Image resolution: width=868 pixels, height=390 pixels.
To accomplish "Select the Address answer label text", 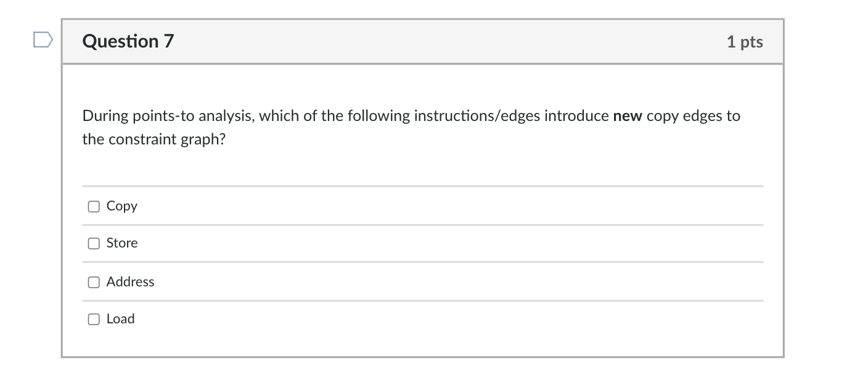I will click(x=130, y=282).
